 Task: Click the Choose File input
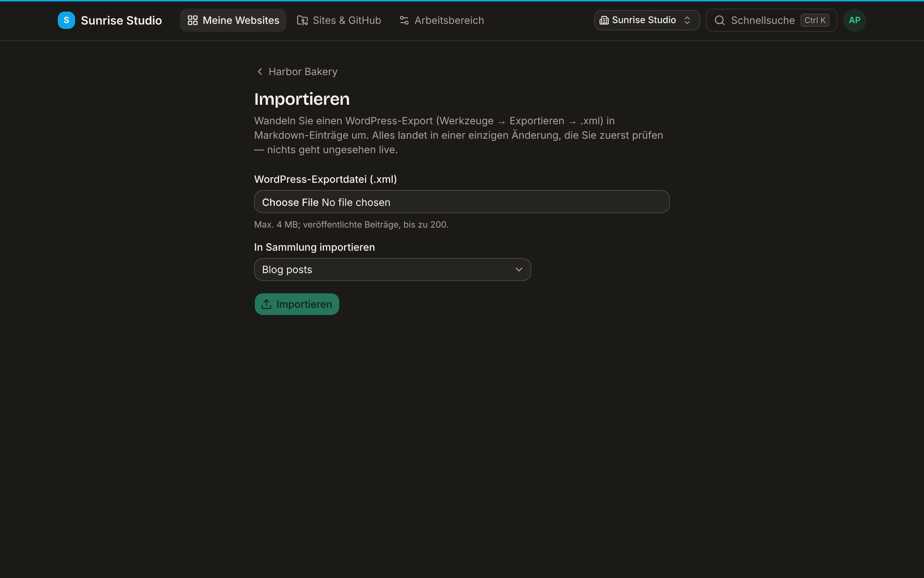coord(462,202)
